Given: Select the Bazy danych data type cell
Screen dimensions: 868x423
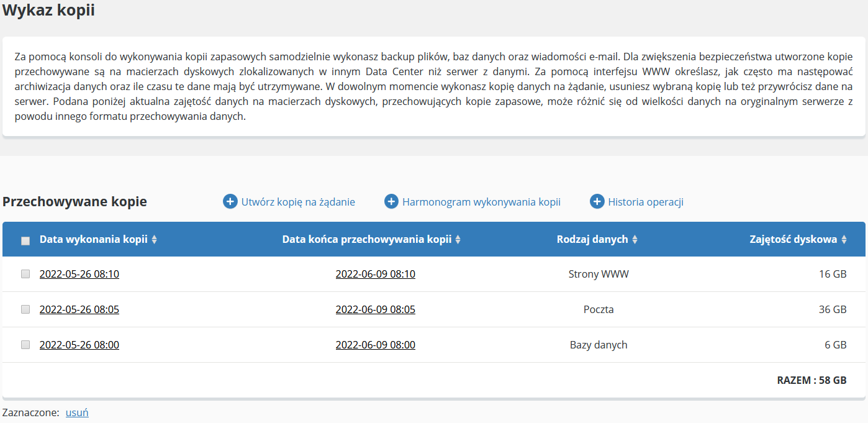Looking at the screenshot, I should point(599,345).
